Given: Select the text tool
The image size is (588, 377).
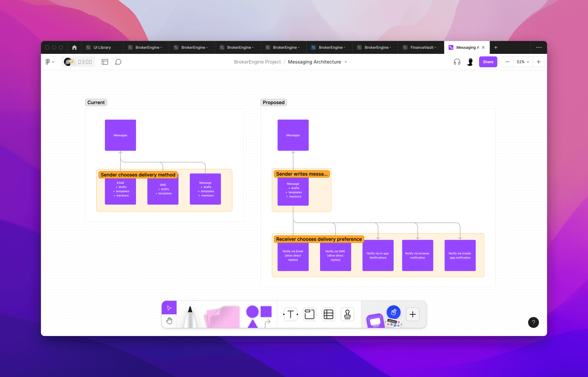Looking at the screenshot, I should (290, 314).
